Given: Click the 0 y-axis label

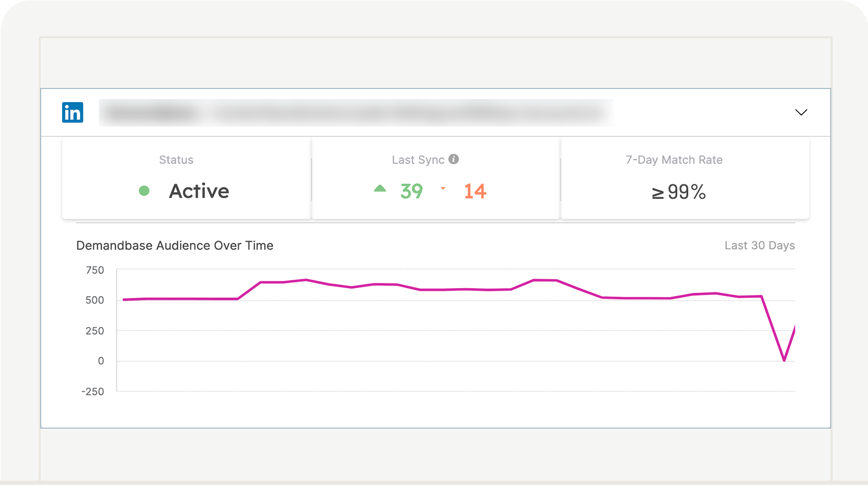Looking at the screenshot, I should 101,361.
